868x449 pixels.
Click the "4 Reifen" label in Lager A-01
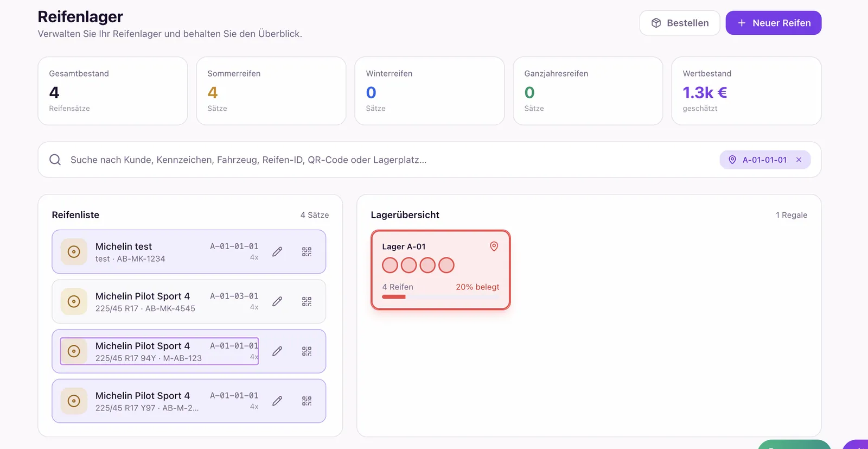pyautogui.click(x=398, y=287)
